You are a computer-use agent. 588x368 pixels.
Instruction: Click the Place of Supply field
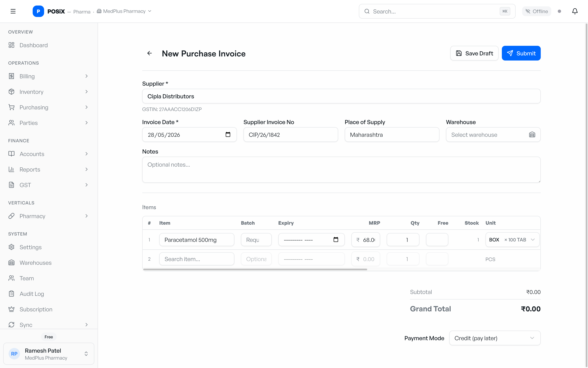(x=392, y=135)
